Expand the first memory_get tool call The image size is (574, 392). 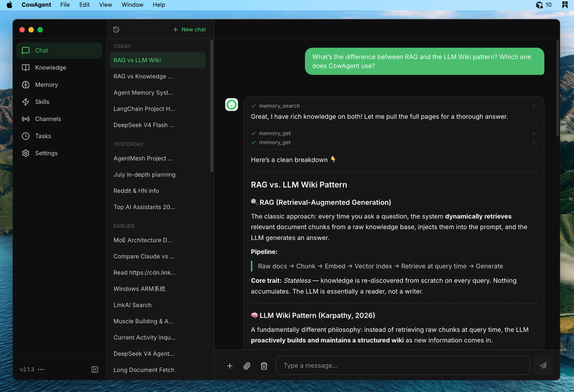pos(534,133)
